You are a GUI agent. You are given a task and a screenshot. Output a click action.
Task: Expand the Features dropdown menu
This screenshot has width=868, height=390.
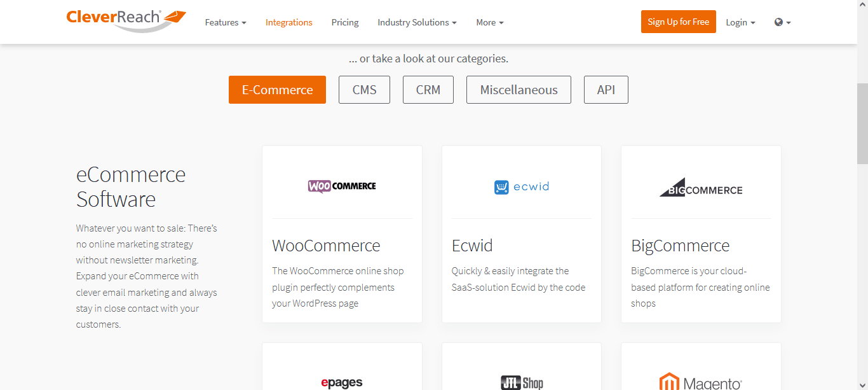226,22
